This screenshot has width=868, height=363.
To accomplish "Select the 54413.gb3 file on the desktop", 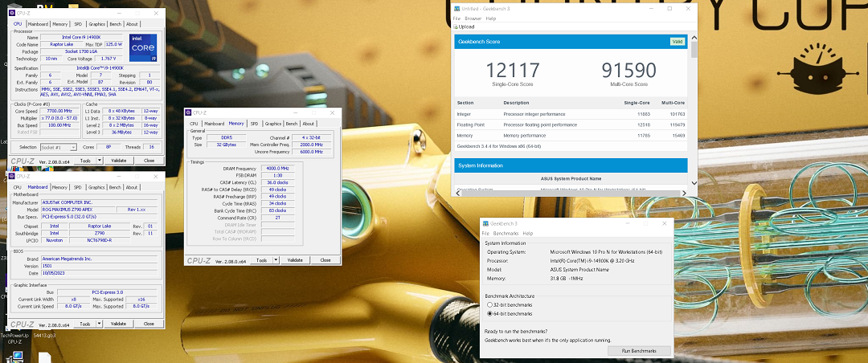I will 44,335.
